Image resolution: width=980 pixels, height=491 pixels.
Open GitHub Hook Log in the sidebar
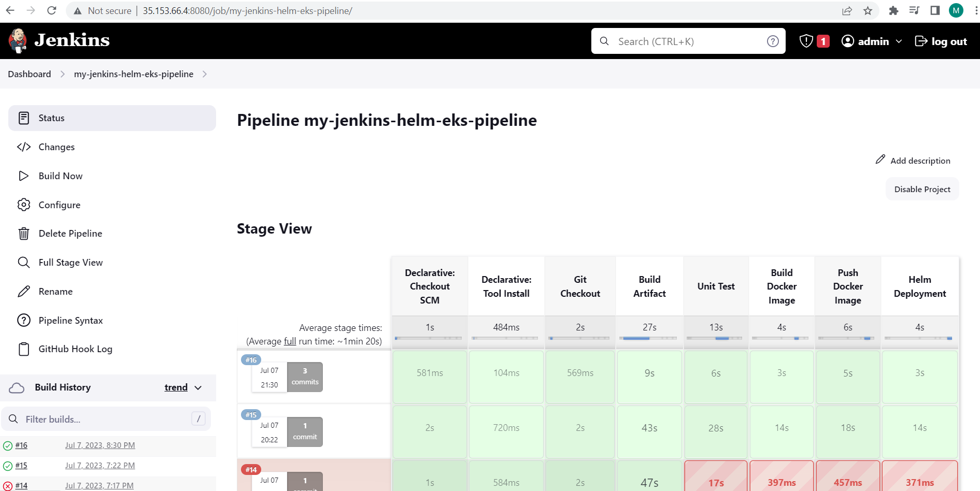pyautogui.click(x=112, y=349)
